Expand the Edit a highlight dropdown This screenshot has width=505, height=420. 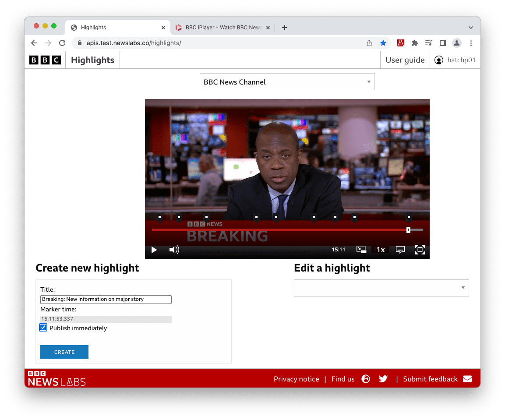click(x=381, y=288)
